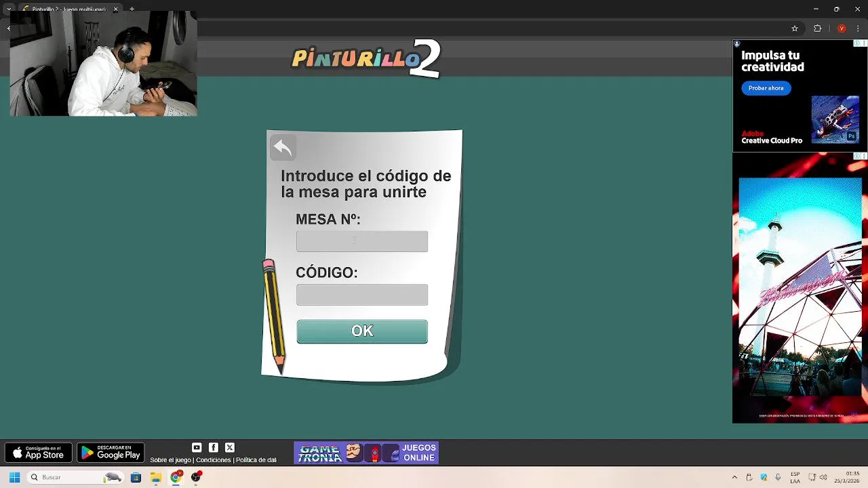The image size is (868, 488).
Task: Open the YouTube social icon
Action: (197, 447)
